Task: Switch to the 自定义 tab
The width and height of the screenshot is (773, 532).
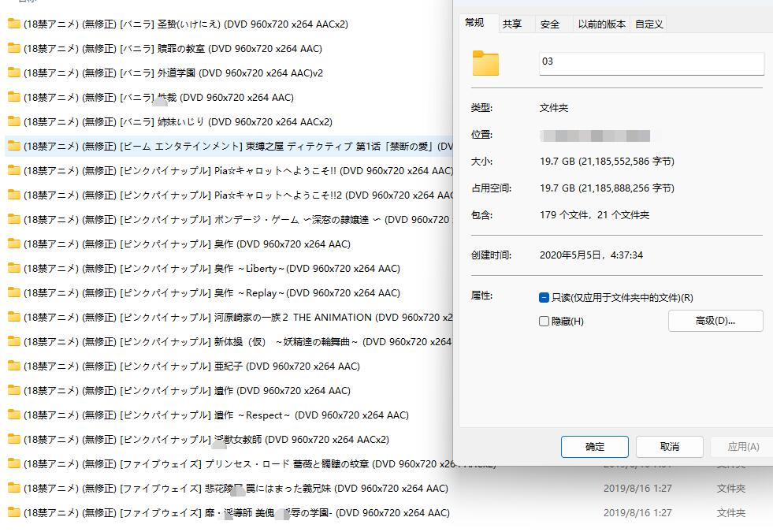Action: (x=649, y=24)
